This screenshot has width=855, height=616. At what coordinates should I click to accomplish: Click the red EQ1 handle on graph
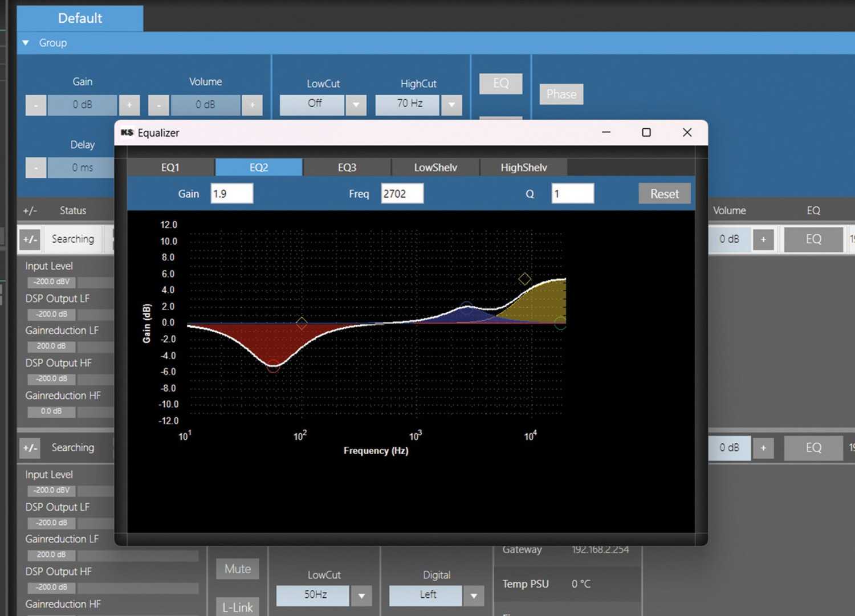coord(274,366)
